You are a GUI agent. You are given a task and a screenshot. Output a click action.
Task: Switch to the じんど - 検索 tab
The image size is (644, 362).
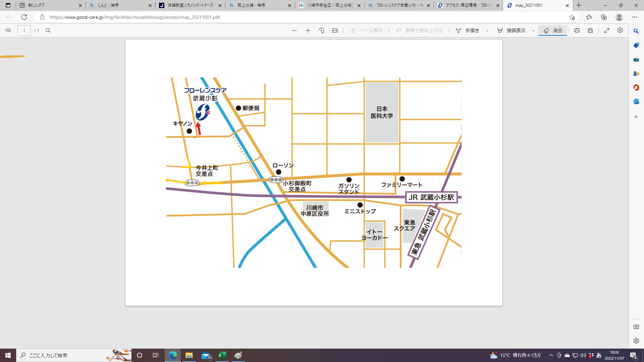[x=120, y=5]
